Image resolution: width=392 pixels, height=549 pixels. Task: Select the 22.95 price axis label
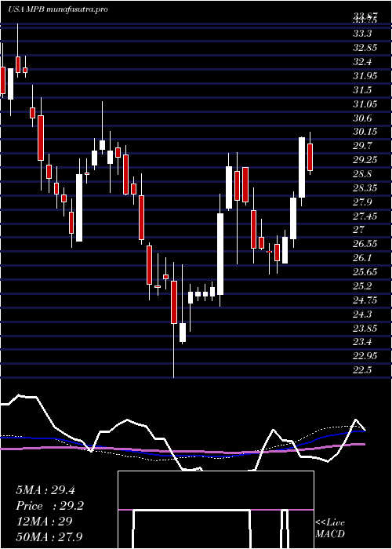tap(365, 356)
